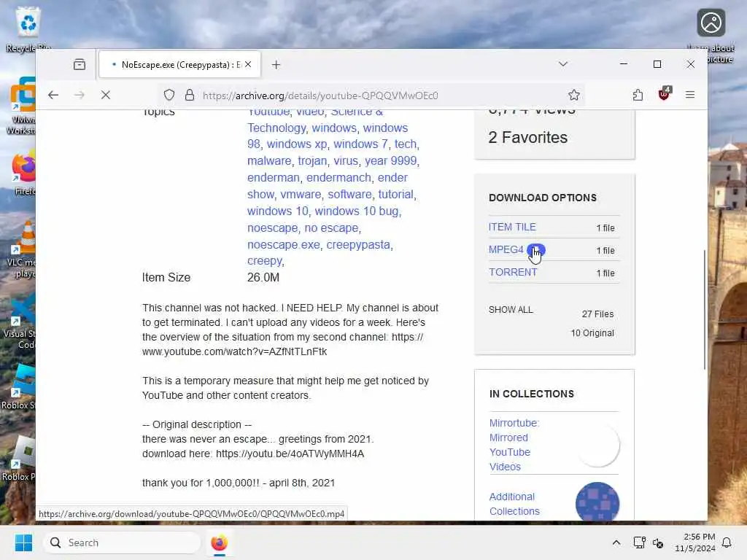
Task: Open Visual Studio Code desktop shortcut
Action: [20, 321]
